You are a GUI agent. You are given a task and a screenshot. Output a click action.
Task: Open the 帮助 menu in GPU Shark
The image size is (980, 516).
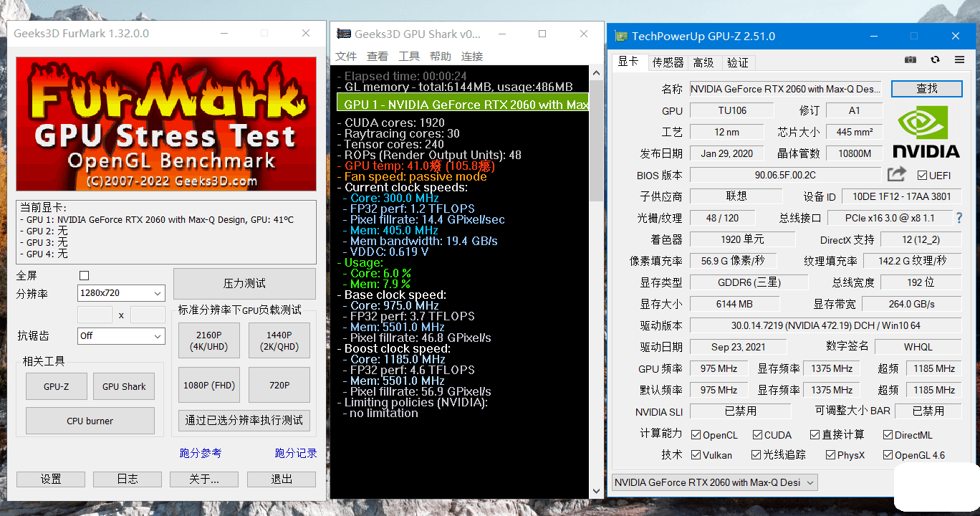441,57
